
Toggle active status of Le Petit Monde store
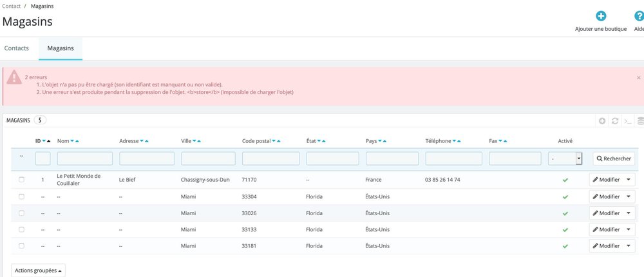click(x=565, y=180)
